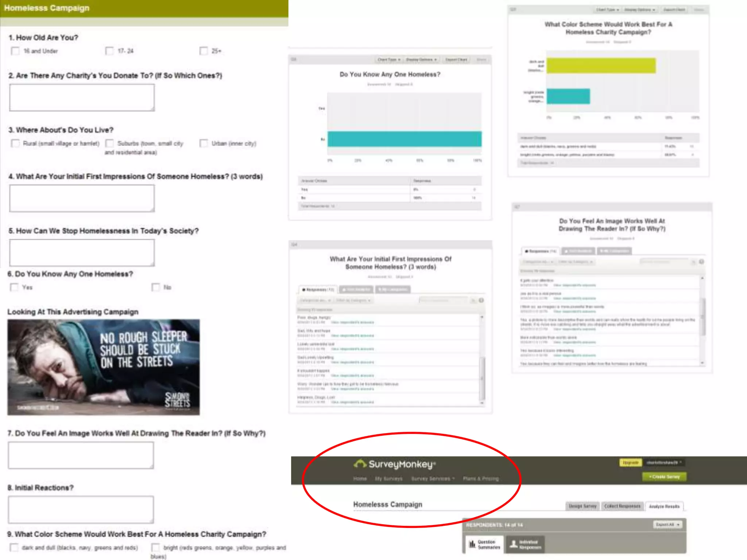The width and height of the screenshot is (747, 560).
Task: Select the 'Yes' checkbox for question 6
Action: coord(14,288)
